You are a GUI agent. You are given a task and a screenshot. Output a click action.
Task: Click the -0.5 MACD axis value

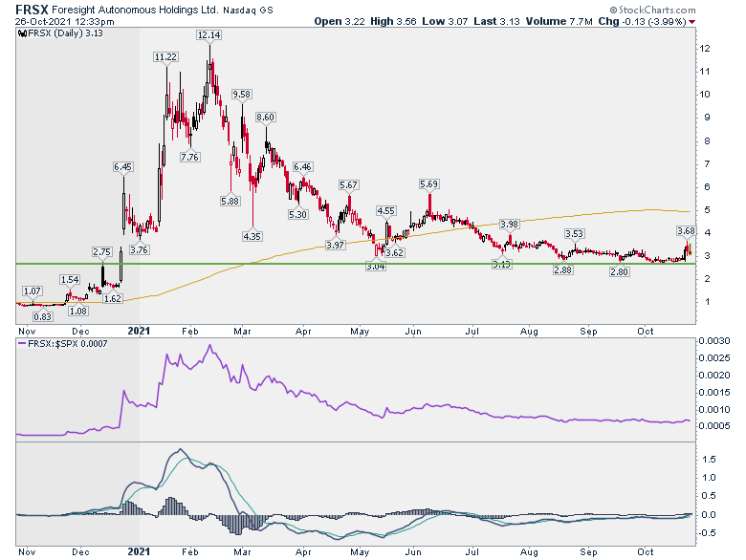point(707,533)
